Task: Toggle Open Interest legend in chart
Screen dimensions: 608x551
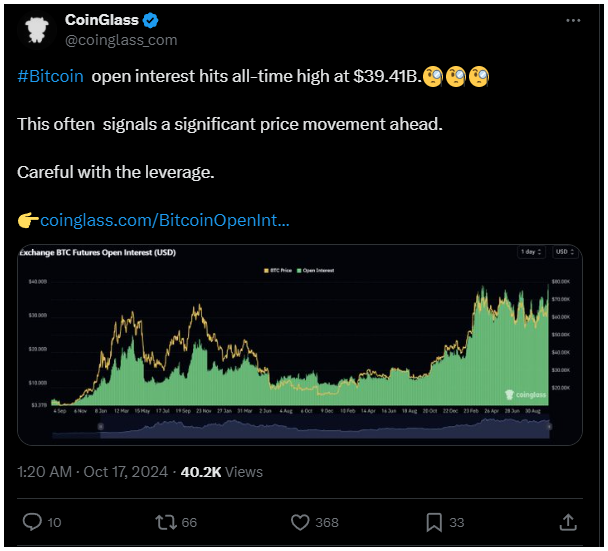Action: [315, 270]
